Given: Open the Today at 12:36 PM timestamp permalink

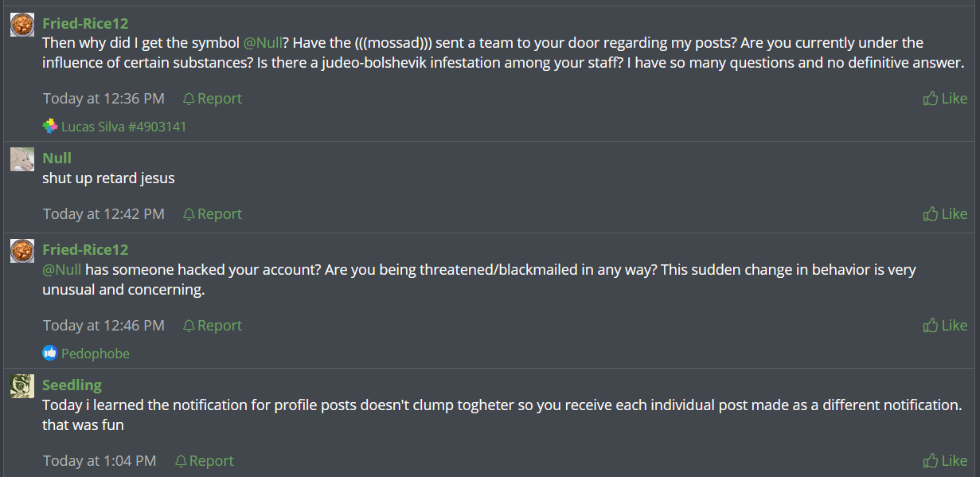Looking at the screenshot, I should click(103, 99).
